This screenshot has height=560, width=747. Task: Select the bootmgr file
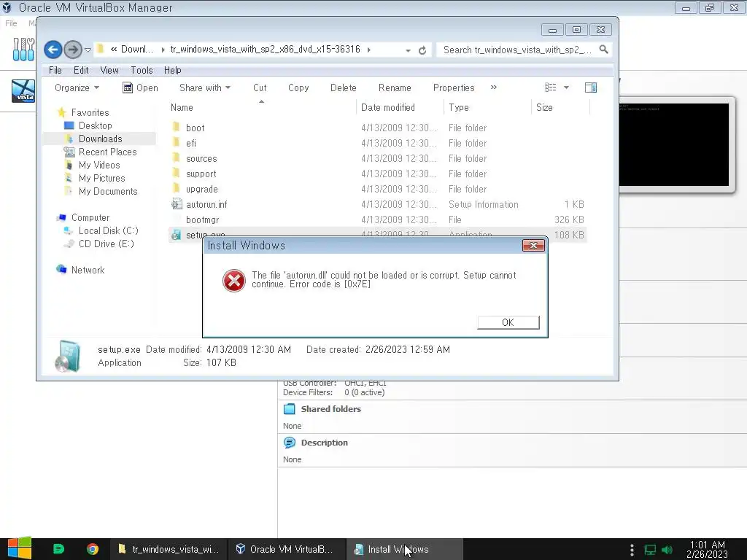203,219
